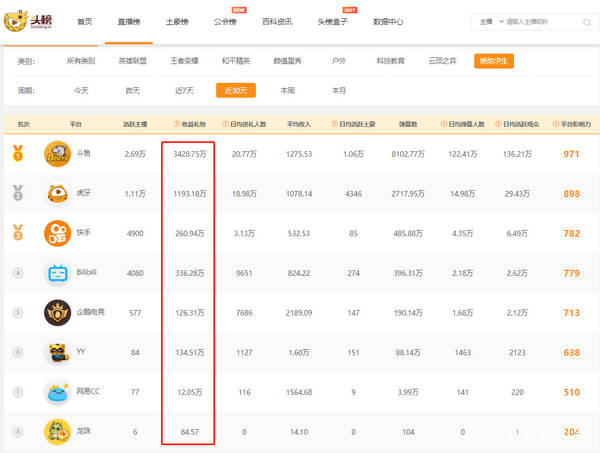
Task: Filter by 王者荣耀 category
Action: point(184,61)
